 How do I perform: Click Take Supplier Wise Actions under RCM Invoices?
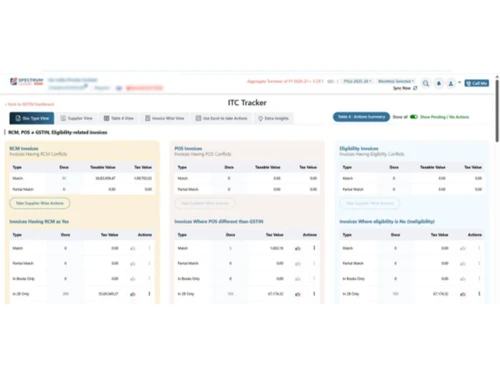coord(40,203)
